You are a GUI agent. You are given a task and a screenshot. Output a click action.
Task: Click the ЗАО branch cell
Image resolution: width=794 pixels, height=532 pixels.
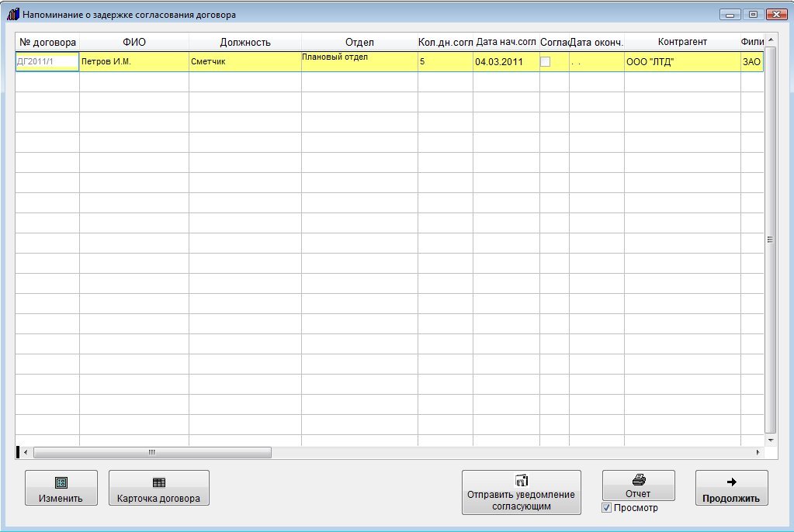point(752,62)
